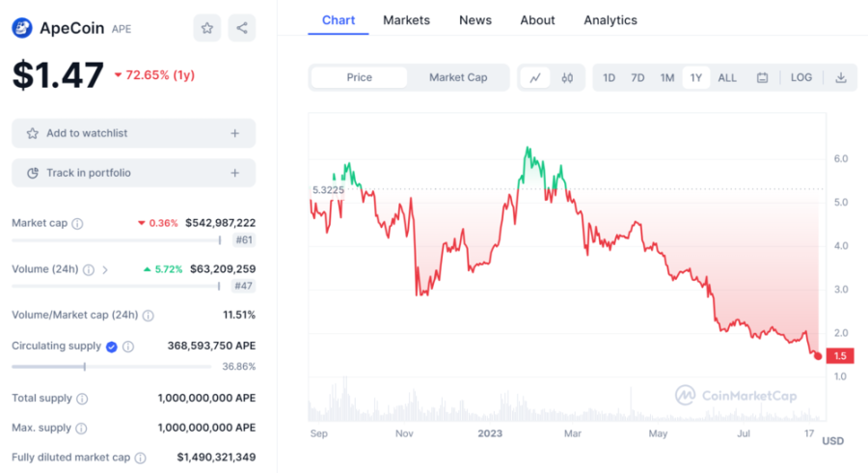
Task: Open the Analytics tab
Action: (610, 20)
